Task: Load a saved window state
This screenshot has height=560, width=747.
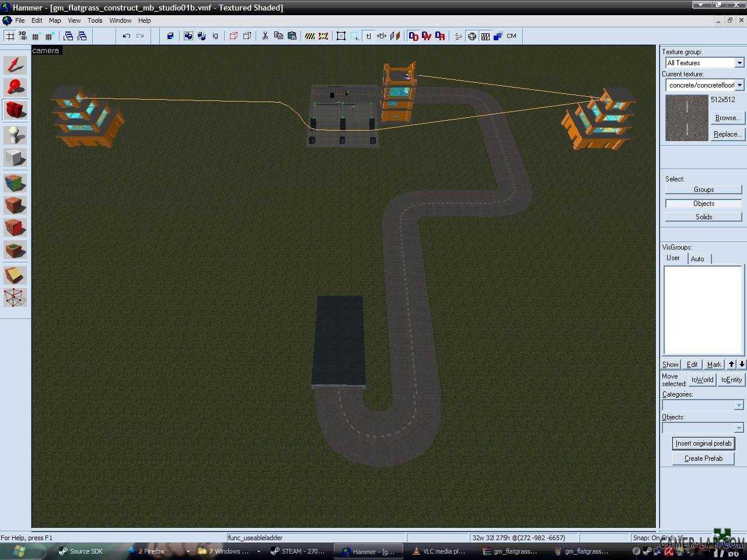Action: (x=68, y=36)
